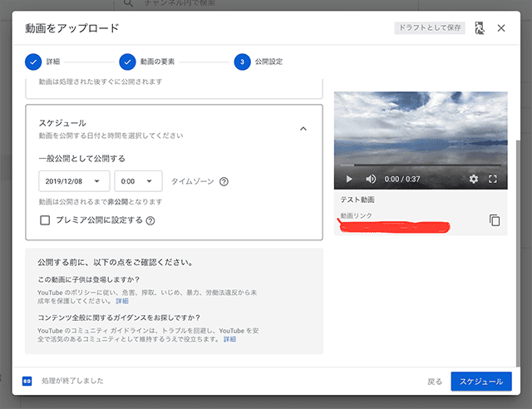Click the dialog vertical scrollbar
This screenshot has height=409, width=532.
[x=518, y=253]
